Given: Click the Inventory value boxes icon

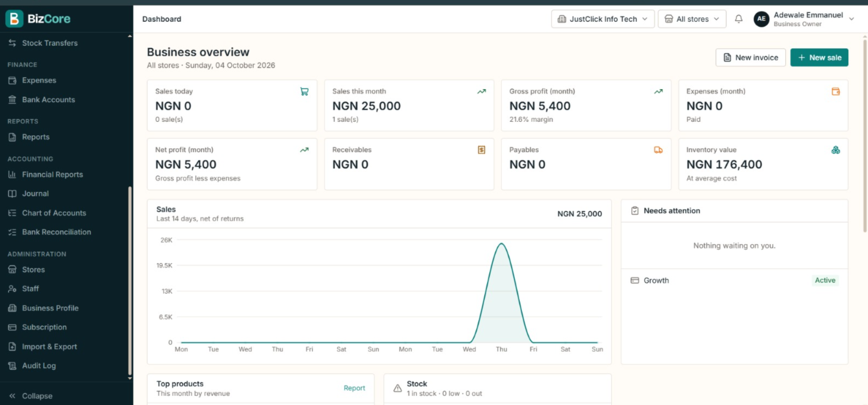Looking at the screenshot, I should (x=836, y=150).
